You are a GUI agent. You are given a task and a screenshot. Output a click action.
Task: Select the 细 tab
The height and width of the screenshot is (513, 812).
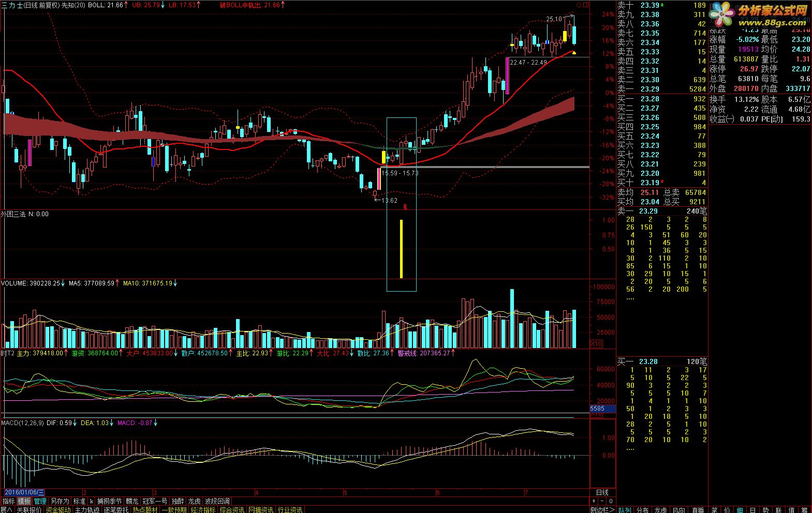(x=740, y=510)
